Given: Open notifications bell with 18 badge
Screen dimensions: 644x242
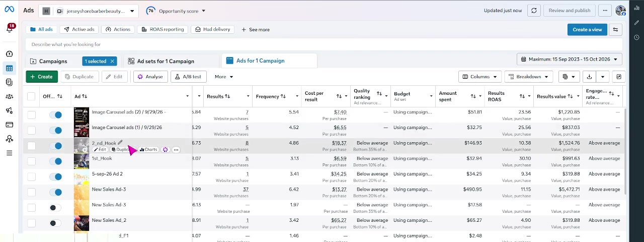Looking at the screenshot, I should (10, 29).
